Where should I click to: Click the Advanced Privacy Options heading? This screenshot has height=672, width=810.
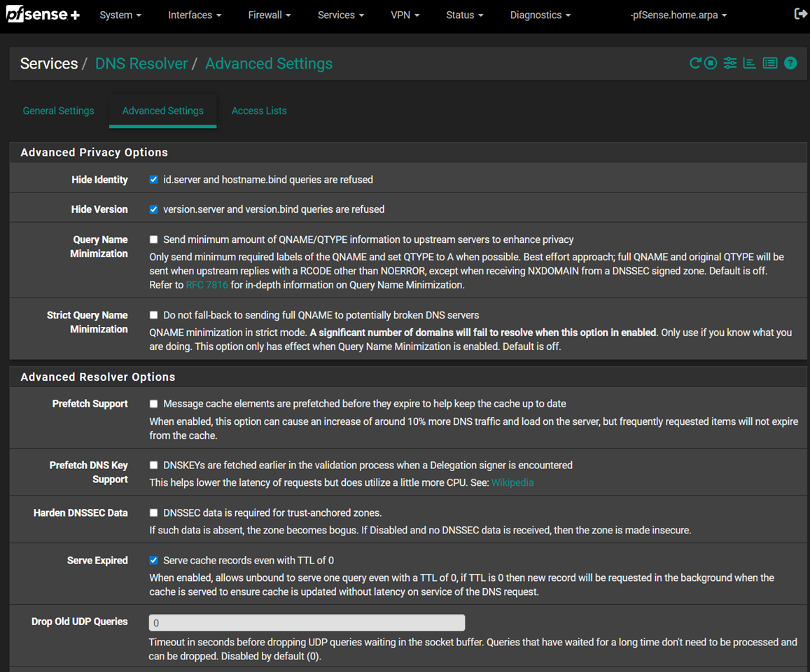(94, 153)
